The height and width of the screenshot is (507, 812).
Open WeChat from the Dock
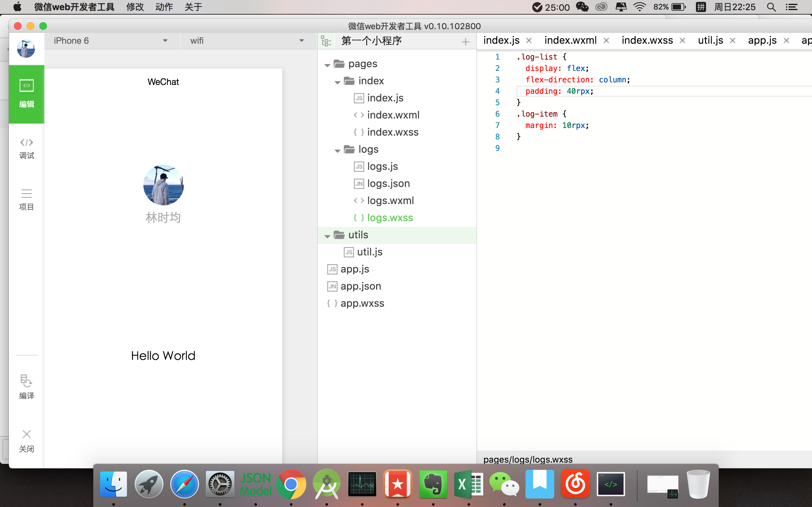[504, 484]
